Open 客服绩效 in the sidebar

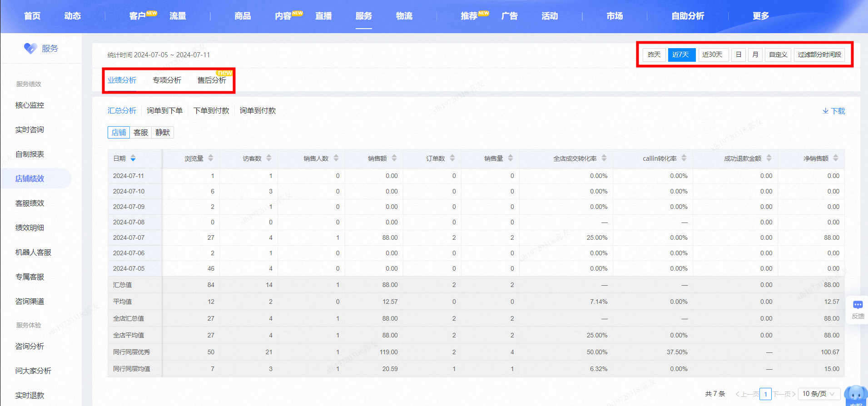point(30,203)
